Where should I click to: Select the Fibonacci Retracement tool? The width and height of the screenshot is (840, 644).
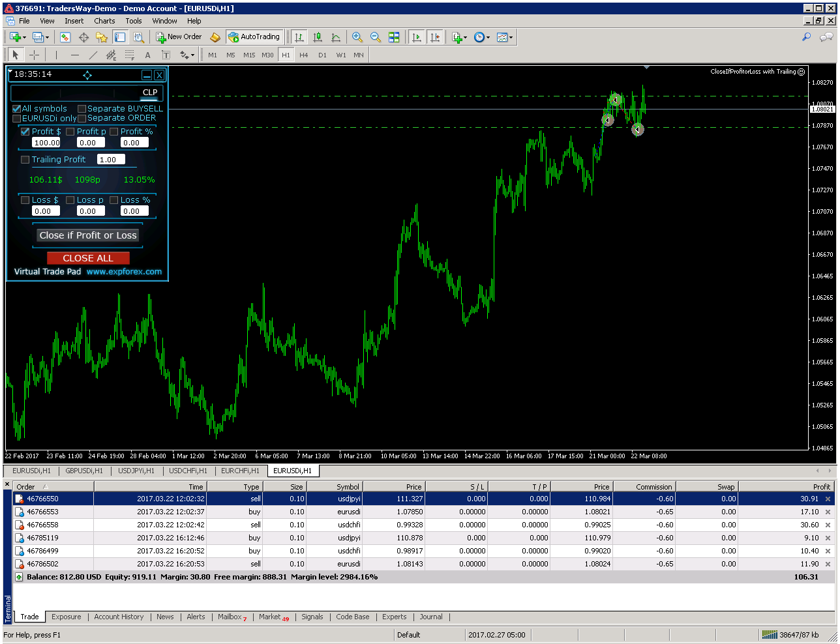point(130,55)
